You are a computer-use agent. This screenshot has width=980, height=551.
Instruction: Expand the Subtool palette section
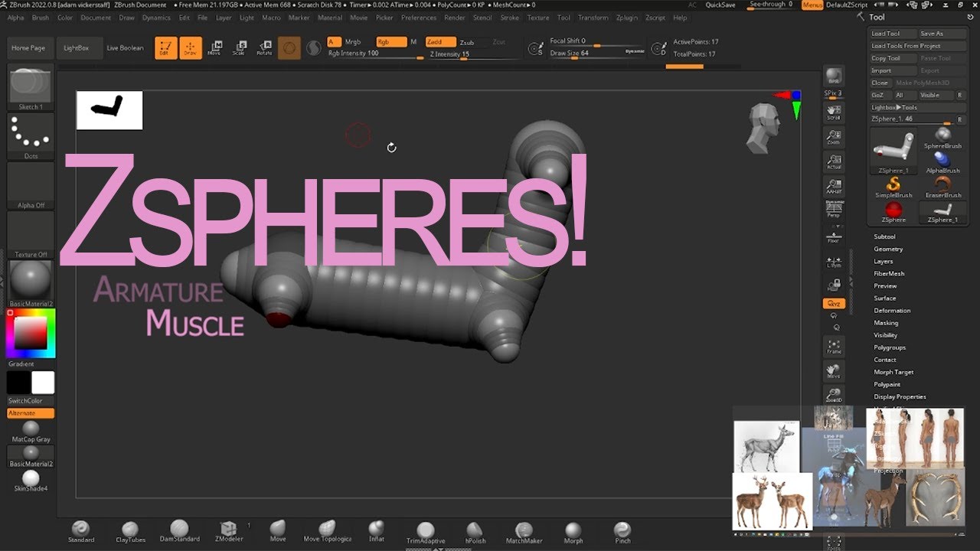(x=884, y=236)
